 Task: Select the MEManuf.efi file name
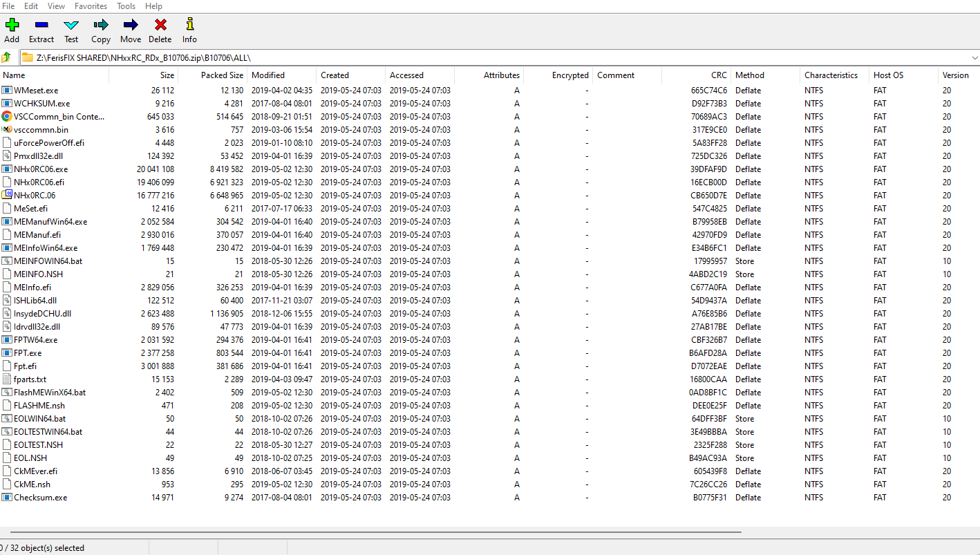(37, 235)
